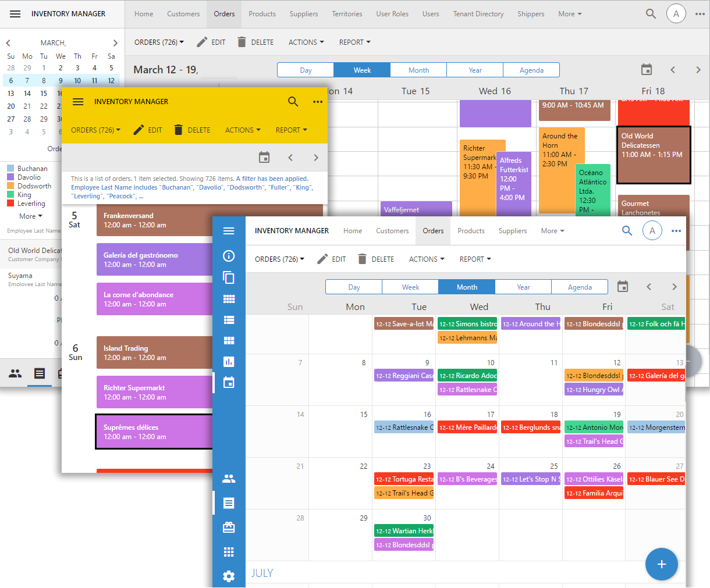The width and height of the screenshot is (710, 588).
Task: Open three-dot menu in yellow window
Action: click(318, 102)
